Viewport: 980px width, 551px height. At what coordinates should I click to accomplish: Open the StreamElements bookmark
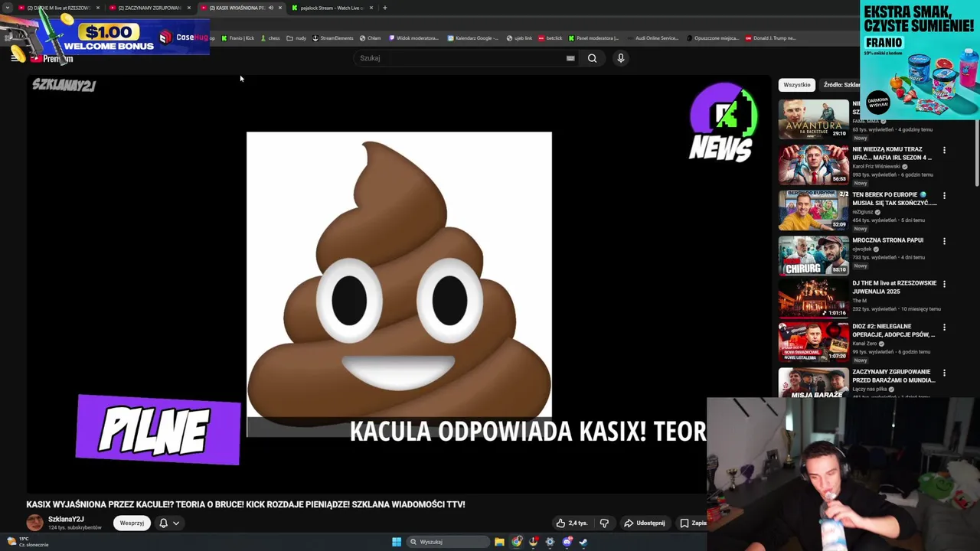coord(333,38)
